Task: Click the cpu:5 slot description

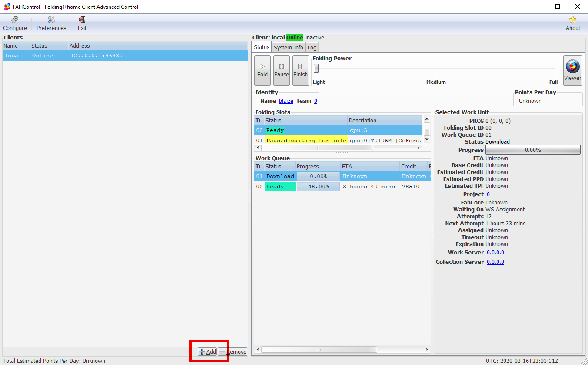Action: coord(359,130)
